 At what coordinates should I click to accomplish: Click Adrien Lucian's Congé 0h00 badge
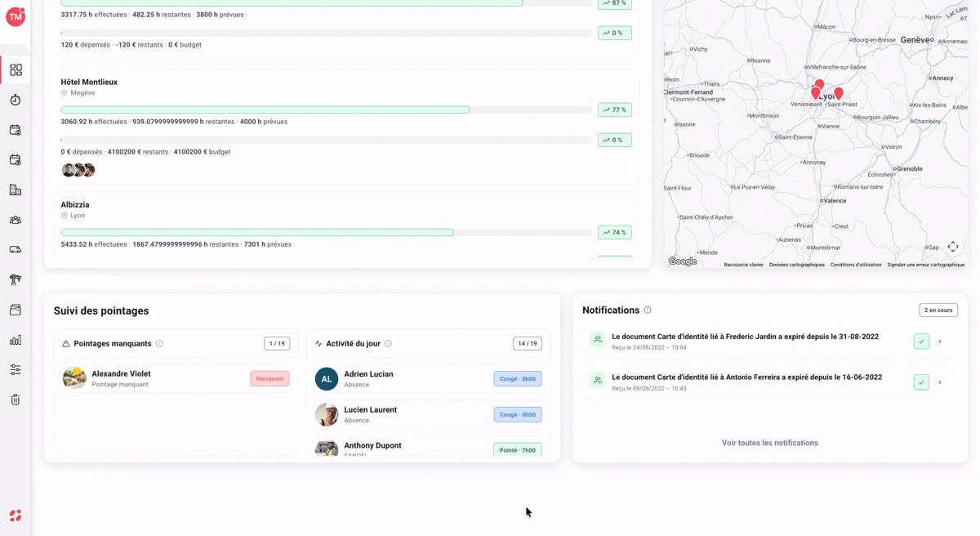518,379
